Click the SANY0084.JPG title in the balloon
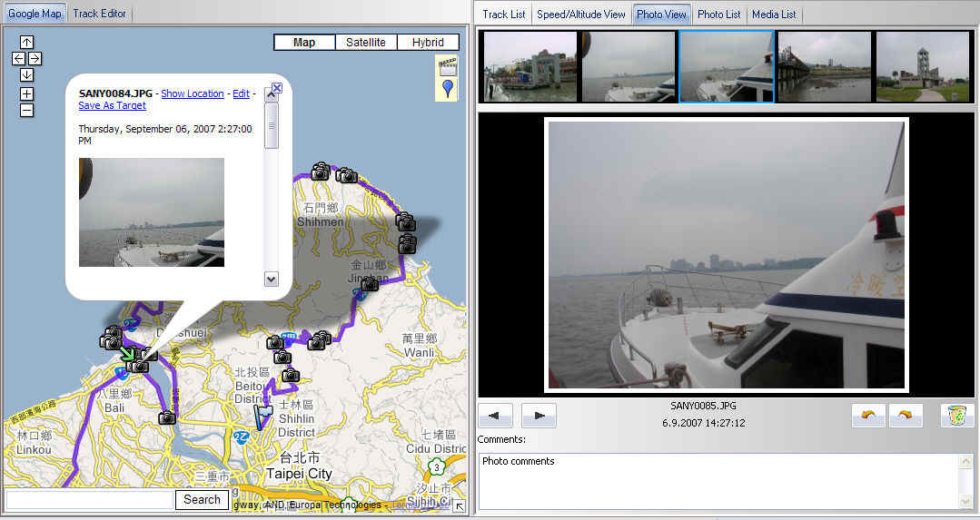Viewport: 980px width, 520px height. point(115,93)
